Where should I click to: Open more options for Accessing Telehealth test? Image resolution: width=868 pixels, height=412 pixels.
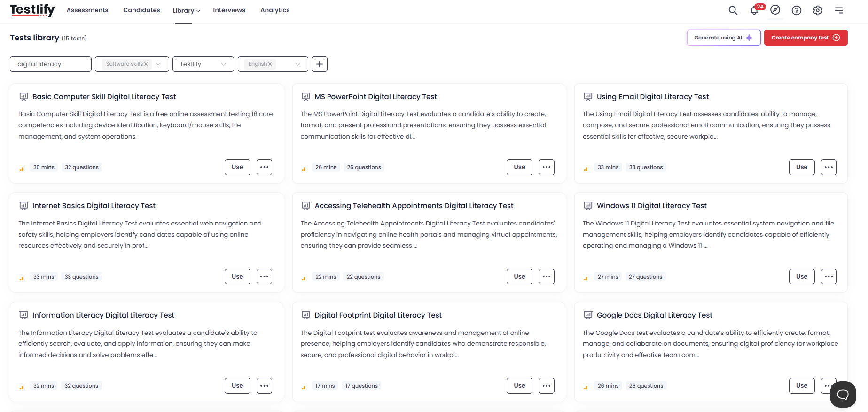tap(547, 277)
